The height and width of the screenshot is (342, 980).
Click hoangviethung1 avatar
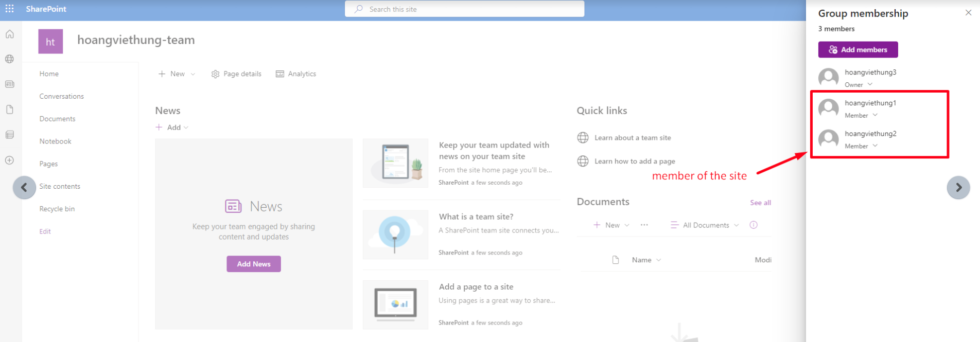pos(828,109)
